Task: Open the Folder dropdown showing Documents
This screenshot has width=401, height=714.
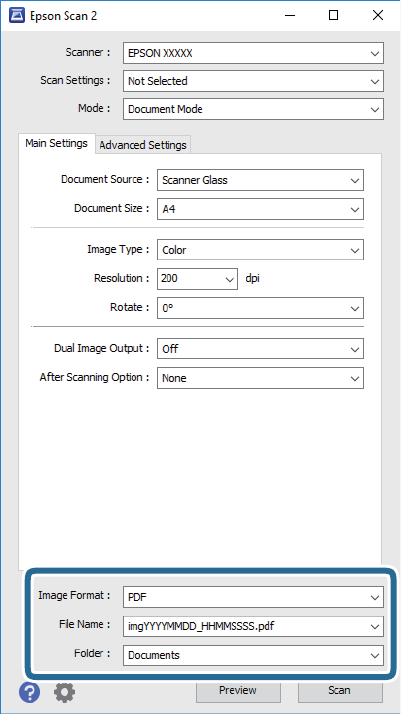Action: tap(254, 655)
